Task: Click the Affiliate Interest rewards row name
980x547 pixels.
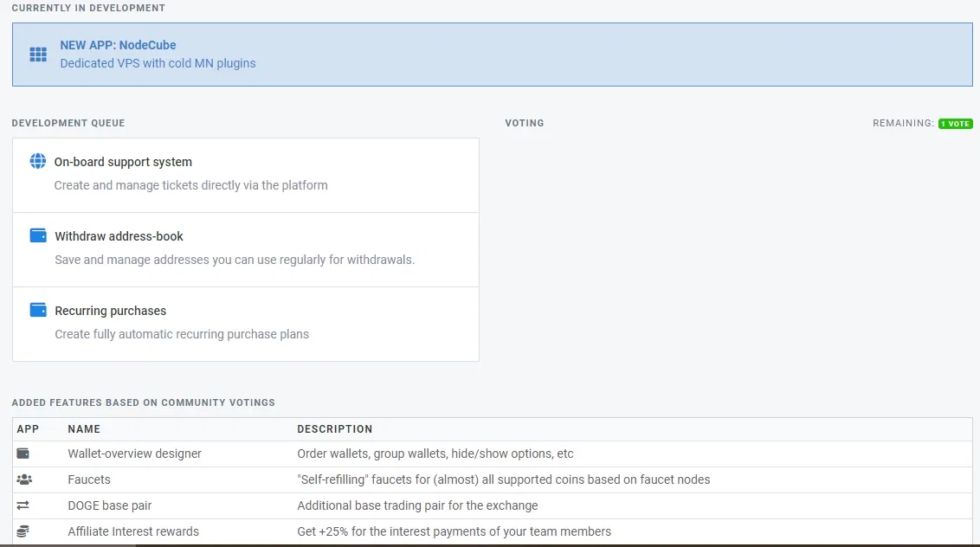Action: (x=133, y=531)
